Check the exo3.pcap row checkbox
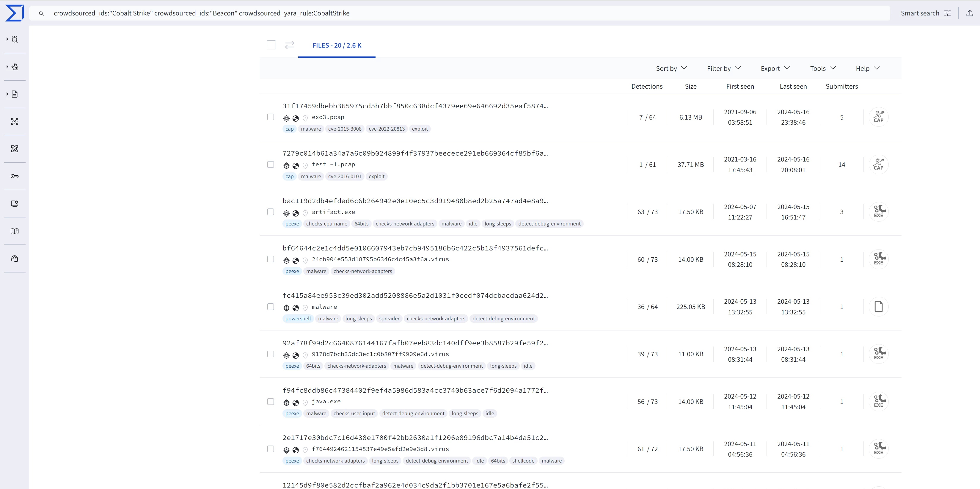This screenshot has height=489, width=980. (271, 117)
